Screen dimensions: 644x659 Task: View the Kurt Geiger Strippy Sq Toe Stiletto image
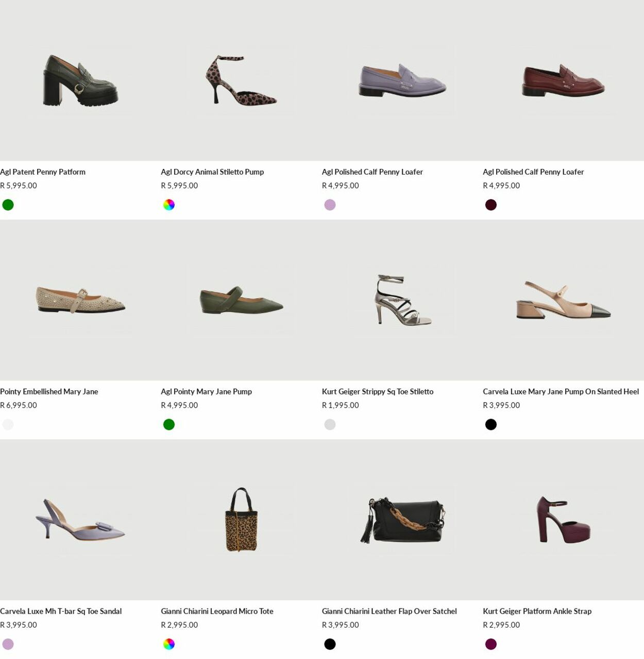pyautogui.click(x=402, y=300)
